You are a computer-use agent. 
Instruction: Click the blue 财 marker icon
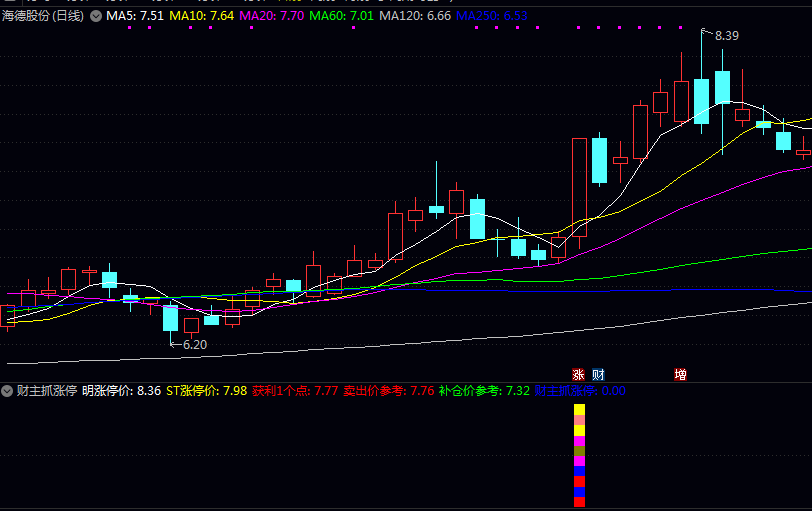pyautogui.click(x=598, y=375)
